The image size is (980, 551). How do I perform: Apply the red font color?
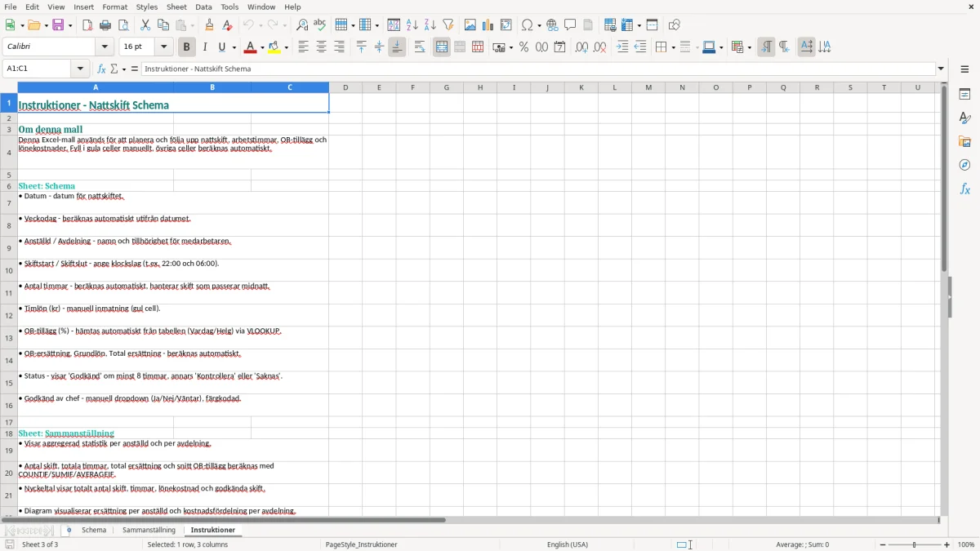251,47
